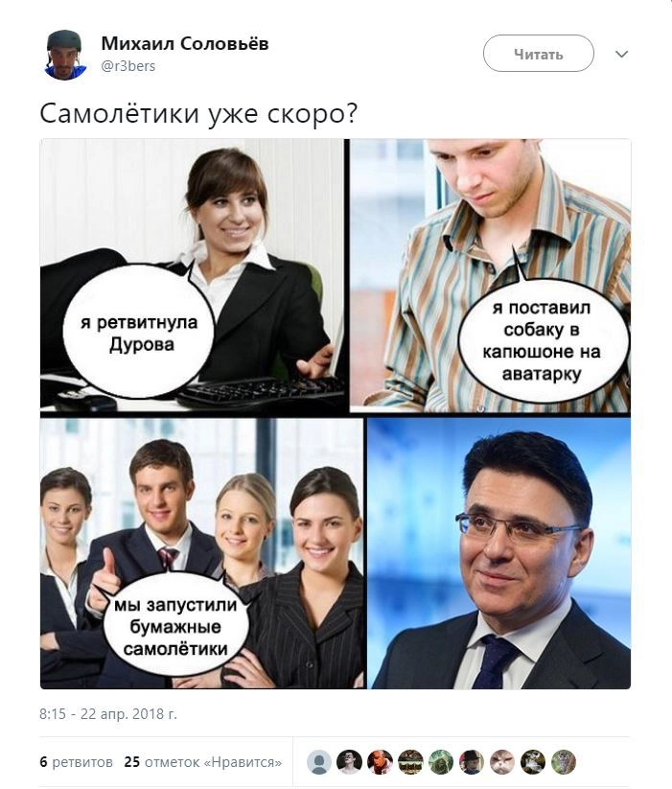
Task: Open the 'собаку в капюшоне' image panel
Action: [491, 276]
